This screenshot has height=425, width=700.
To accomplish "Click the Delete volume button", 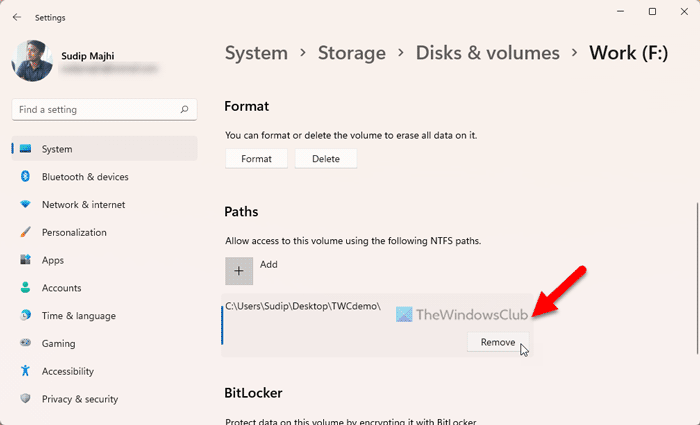I will 326,158.
